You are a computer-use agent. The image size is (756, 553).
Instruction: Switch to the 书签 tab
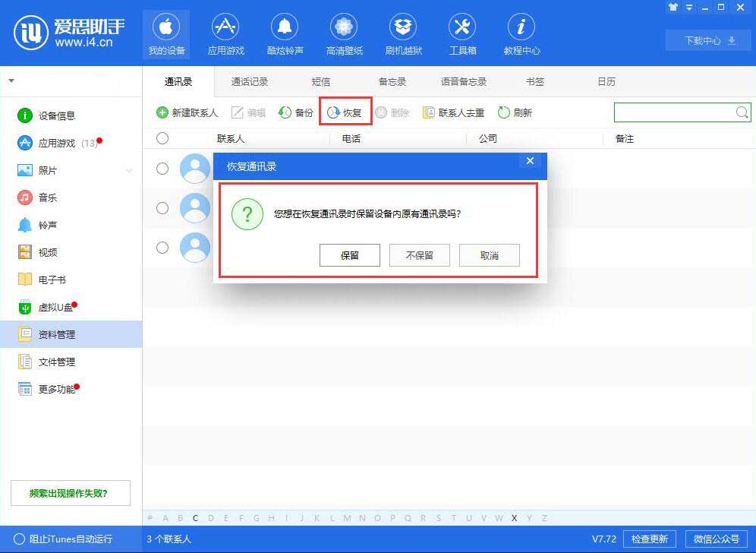tap(534, 81)
